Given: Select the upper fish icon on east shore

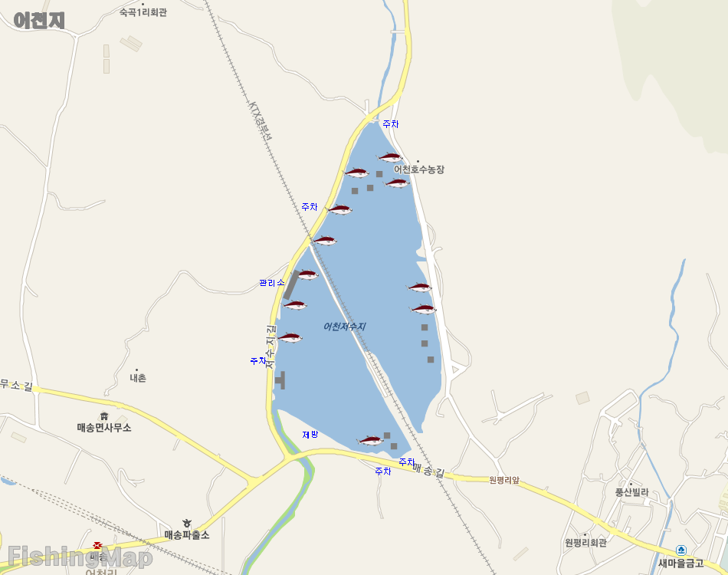Looking at the screenshot, I should pos(419,287).
